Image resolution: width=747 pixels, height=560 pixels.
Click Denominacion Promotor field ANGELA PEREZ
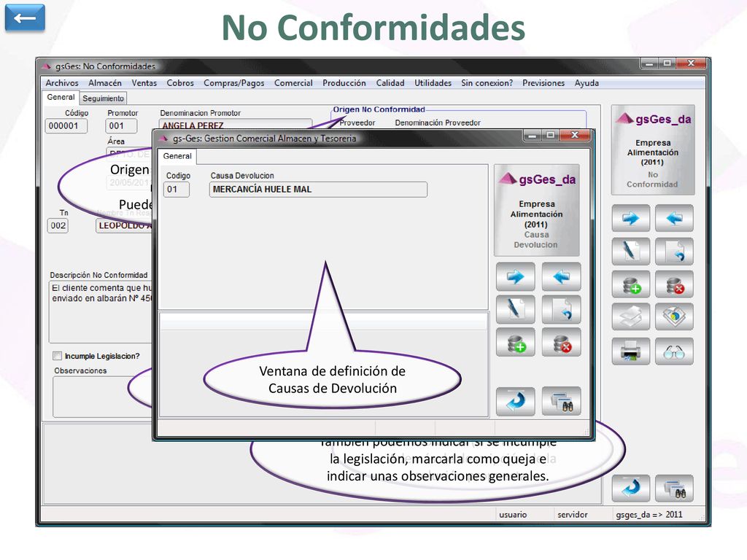[236, 124]
